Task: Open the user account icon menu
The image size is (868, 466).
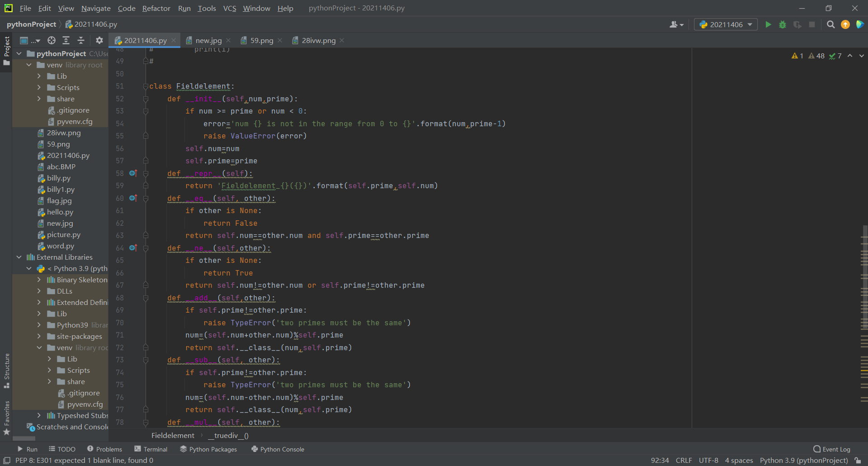Action: pyautogui.click(x=676, y=24)
